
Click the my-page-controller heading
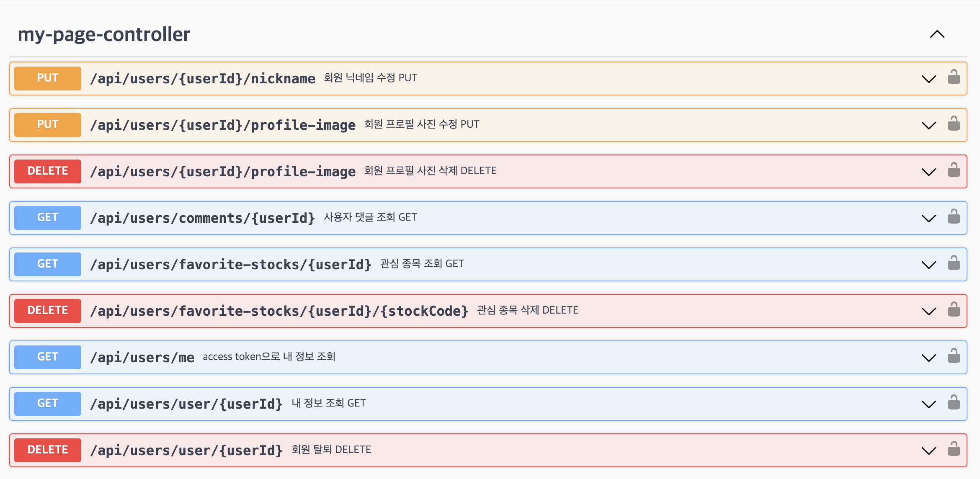pyautogui.click(x=104, y=34)
